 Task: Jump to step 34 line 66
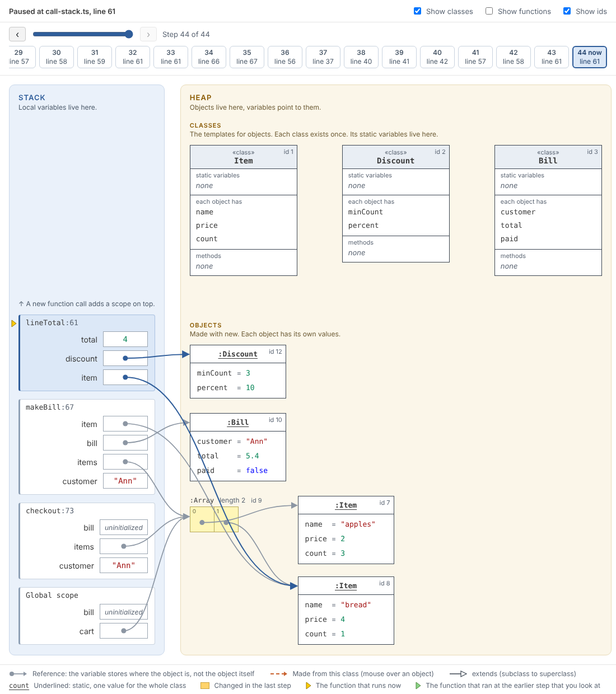coord(209,57)
